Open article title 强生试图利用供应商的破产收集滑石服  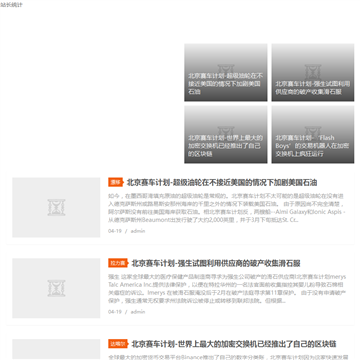(x=216, y=263)
